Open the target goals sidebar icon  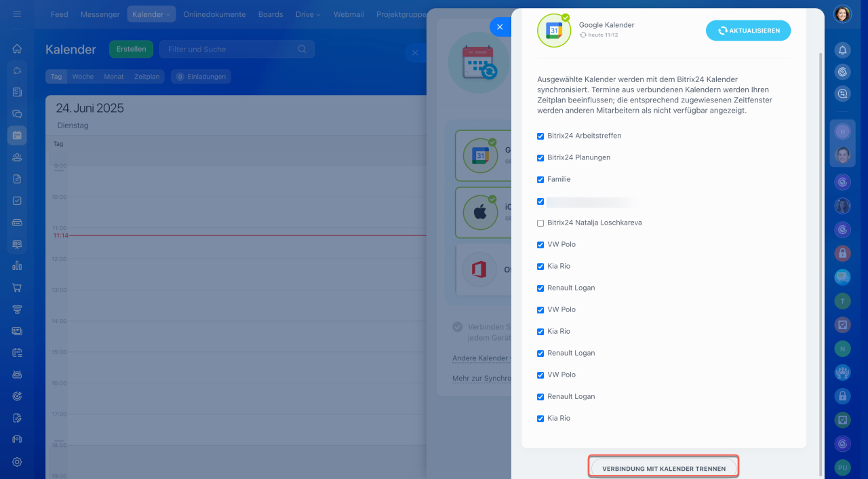17,396
